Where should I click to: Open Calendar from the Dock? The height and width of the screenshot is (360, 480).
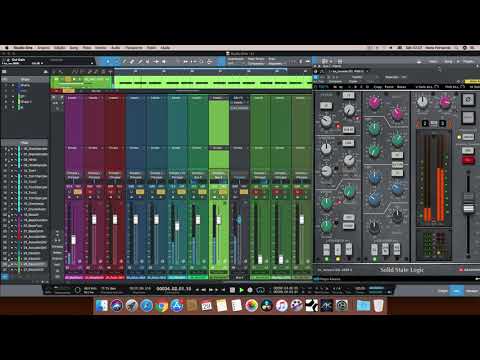pyautogui.click(x=207, y=305)
